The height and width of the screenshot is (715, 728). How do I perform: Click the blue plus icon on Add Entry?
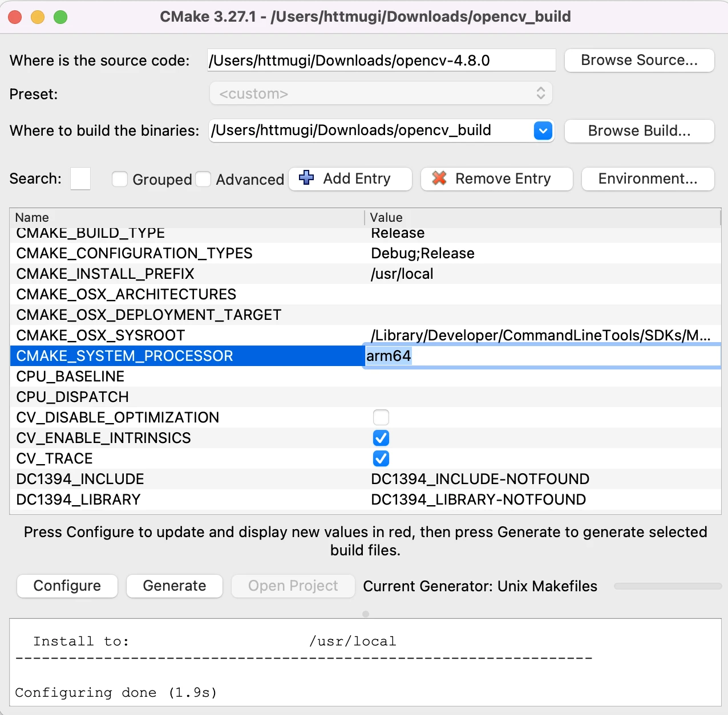point(306,178)
